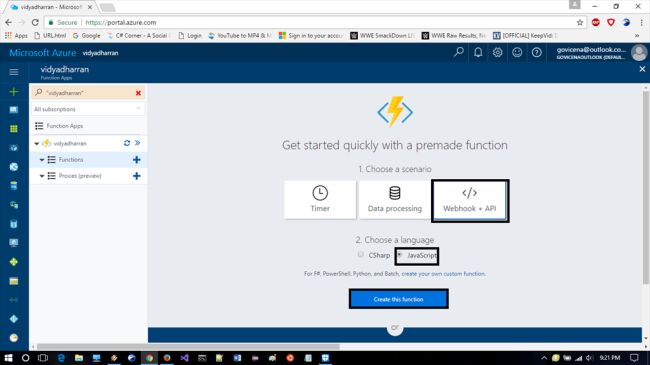This screenshot has height=365, width=650.
Task: Open the Google bookmark
Action: pyautogui.click(x=87, y=36)
